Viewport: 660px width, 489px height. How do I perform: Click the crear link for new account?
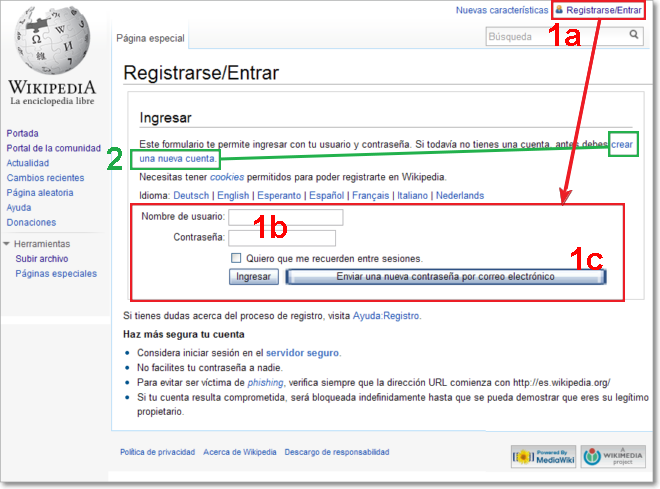coord(622,144)
